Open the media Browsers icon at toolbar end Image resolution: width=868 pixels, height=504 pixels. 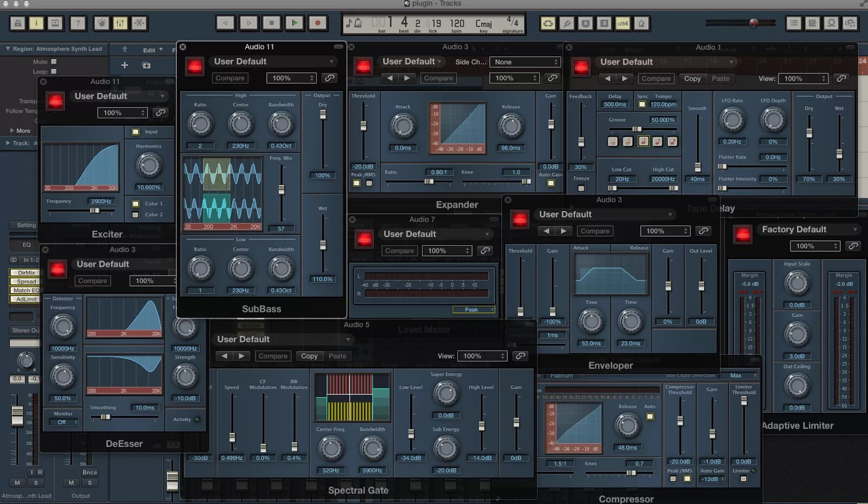850,23
